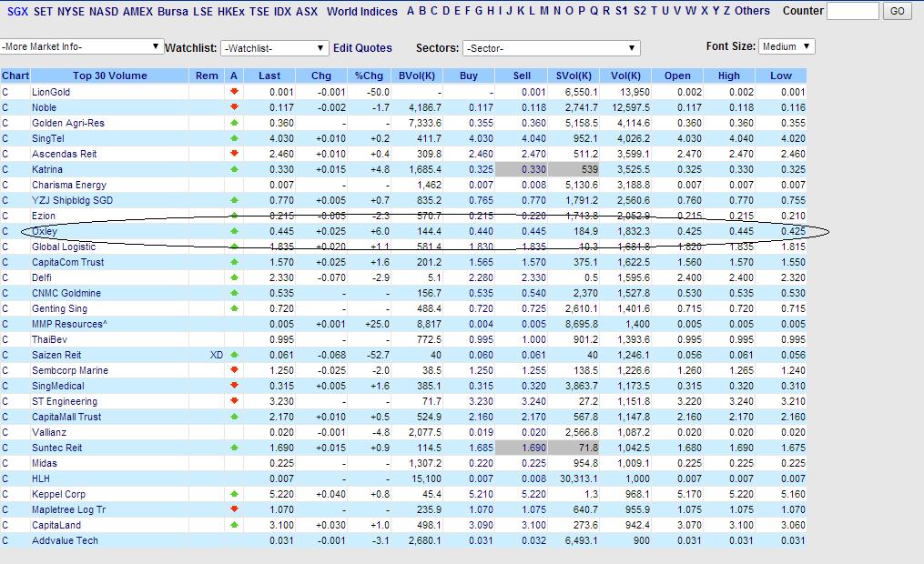The width and height of the screenshot is (924, 564).
Task: Filter counters by letter M
Action: [543, 11]
